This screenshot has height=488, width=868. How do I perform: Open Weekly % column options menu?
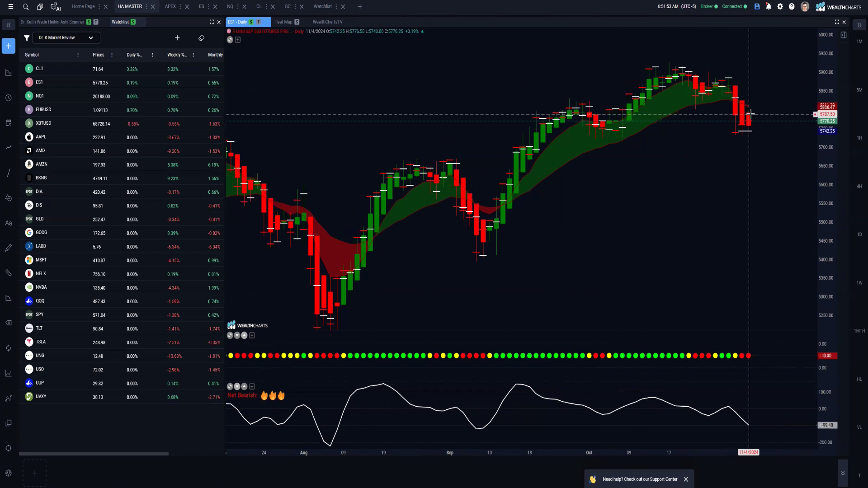tap(193, 55)
